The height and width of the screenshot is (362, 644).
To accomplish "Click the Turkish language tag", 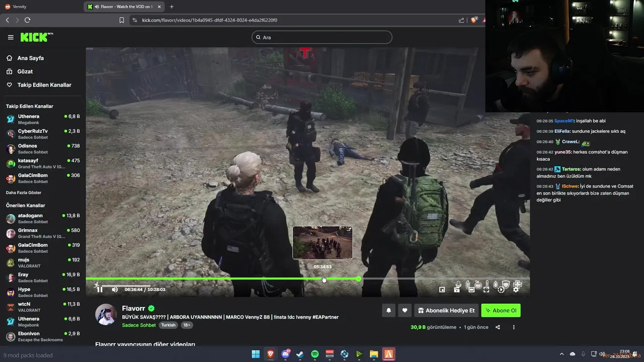I will 168,325.
